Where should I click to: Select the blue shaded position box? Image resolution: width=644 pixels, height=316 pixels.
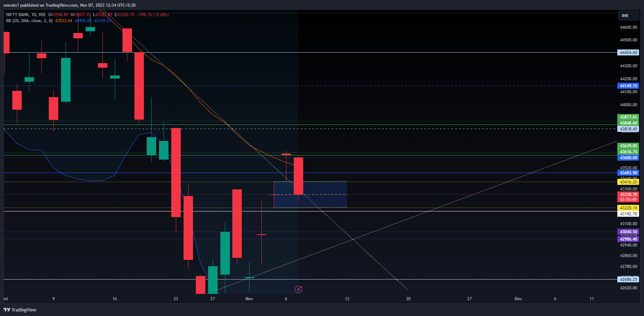click(310, 195)
